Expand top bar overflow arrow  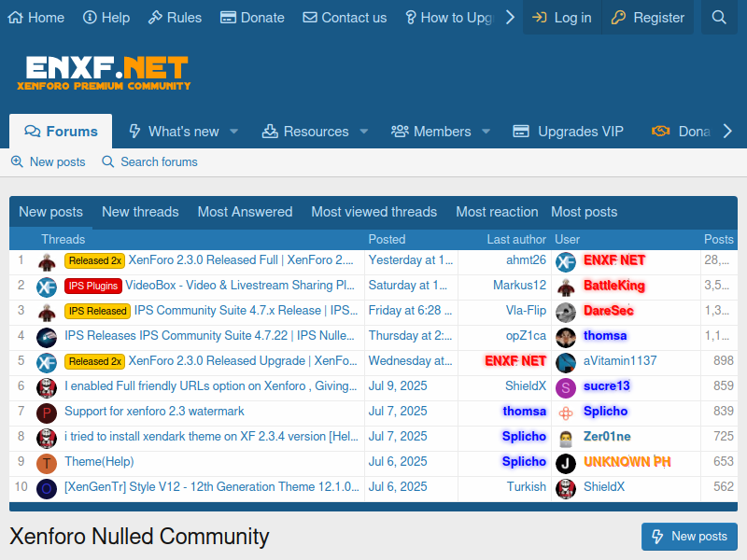pos(510,18)
